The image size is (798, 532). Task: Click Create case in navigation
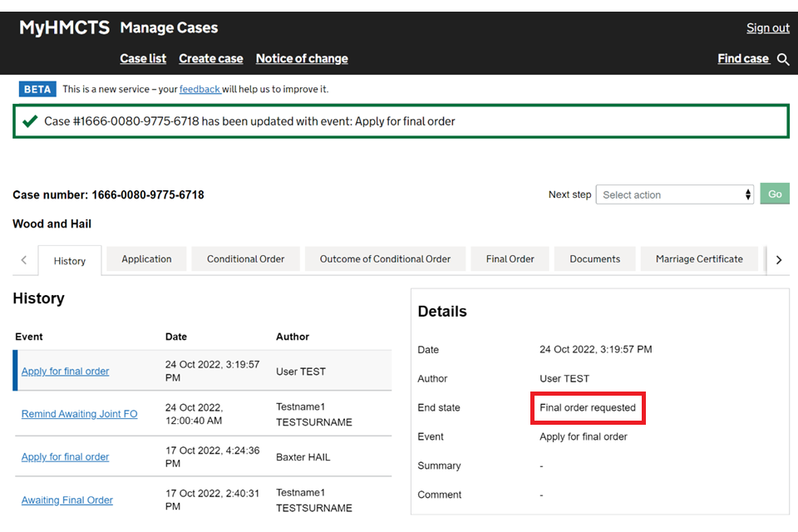(211, 59)
